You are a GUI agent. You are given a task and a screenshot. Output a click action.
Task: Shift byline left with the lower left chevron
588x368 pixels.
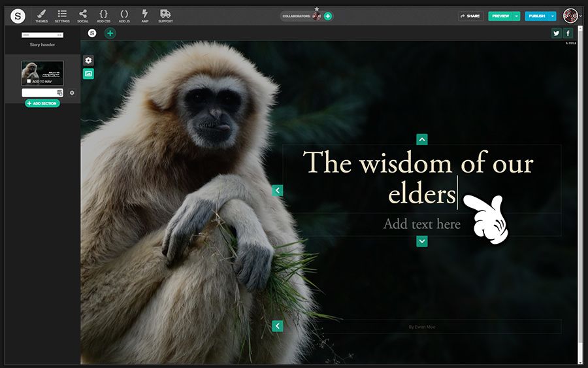278,326
